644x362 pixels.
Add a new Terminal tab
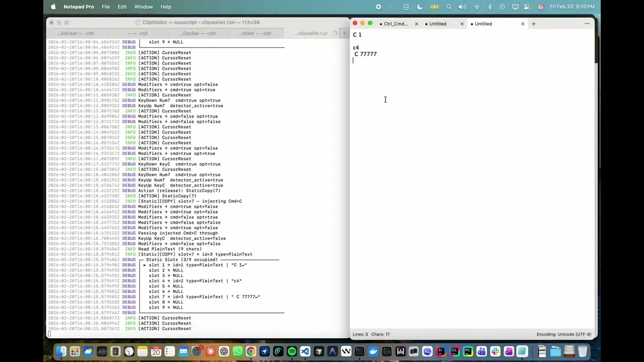tap(344, 33)
